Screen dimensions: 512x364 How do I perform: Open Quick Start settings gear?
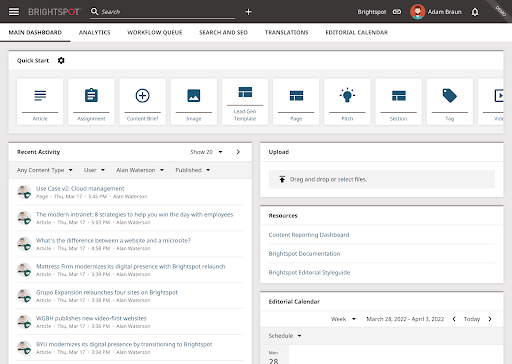[61, 60]
